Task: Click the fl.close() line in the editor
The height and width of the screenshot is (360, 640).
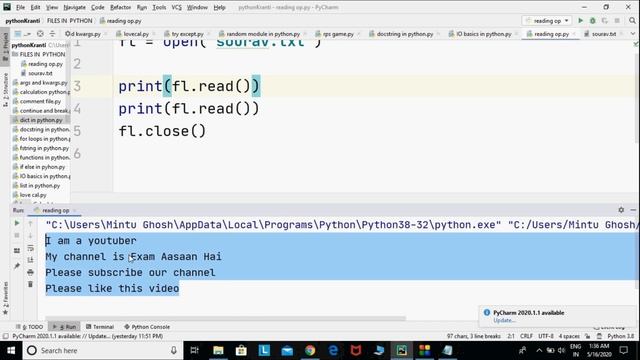Action: coord(162,131)
